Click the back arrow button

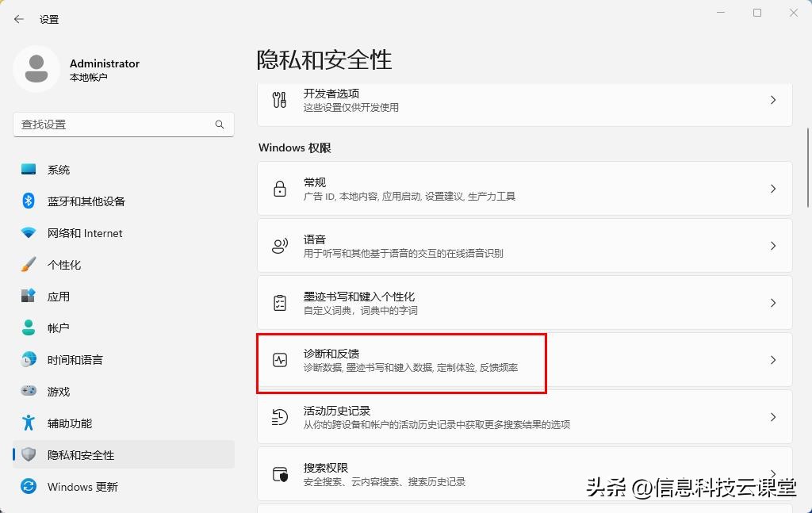tap(17, 19)
